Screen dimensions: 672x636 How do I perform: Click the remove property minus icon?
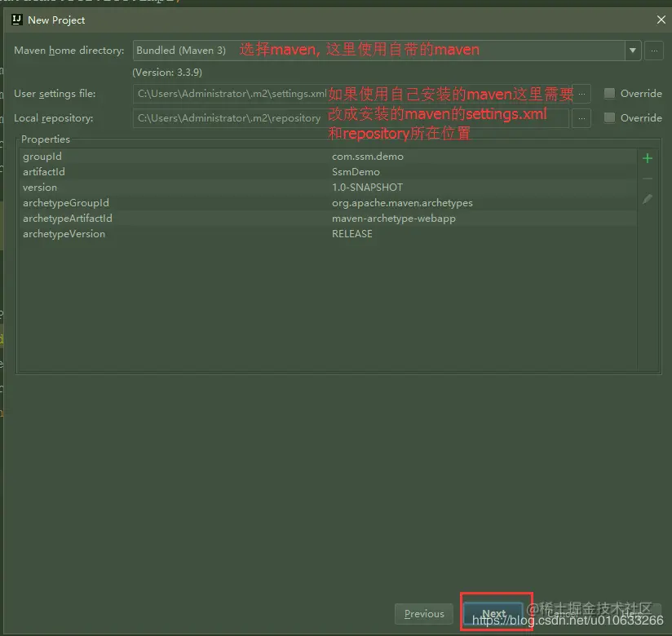tap(648, 179)
